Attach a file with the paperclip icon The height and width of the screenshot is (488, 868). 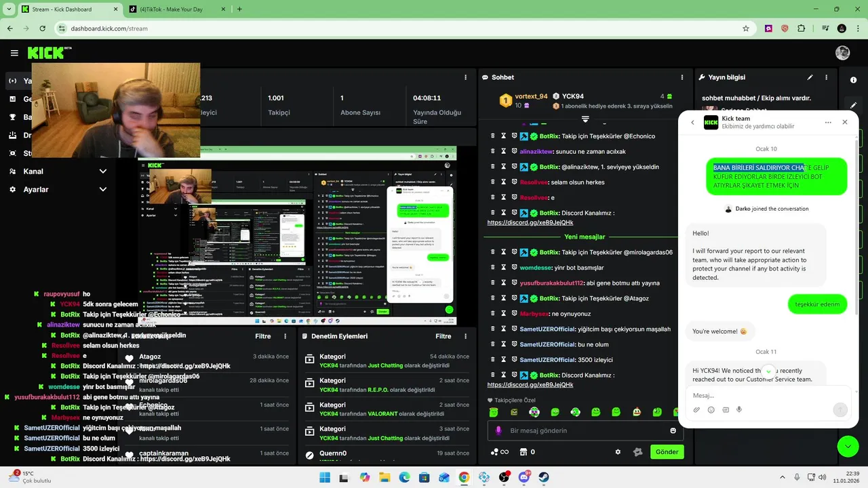coord(696,410)
